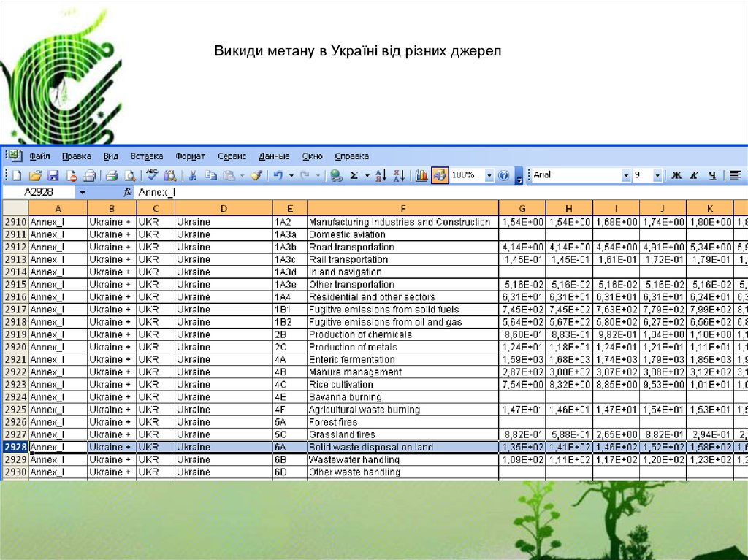Toggle Italic formatting button
This screenshot has width=748, height=560.
click(694, 175)
